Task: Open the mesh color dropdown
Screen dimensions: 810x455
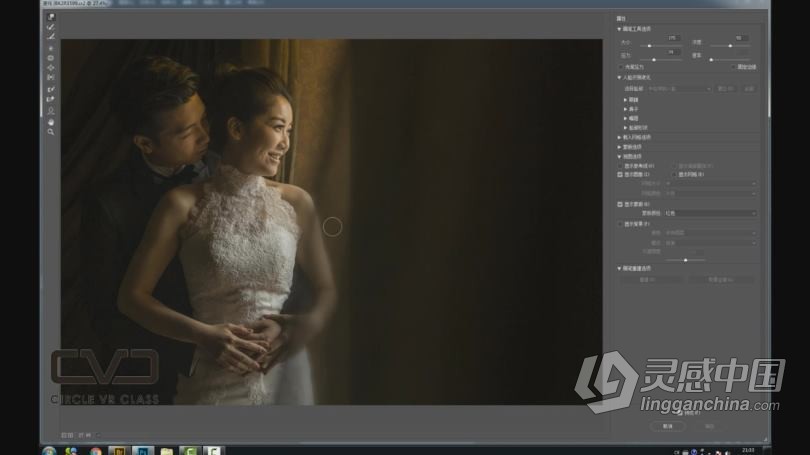Action: point(710,193)
